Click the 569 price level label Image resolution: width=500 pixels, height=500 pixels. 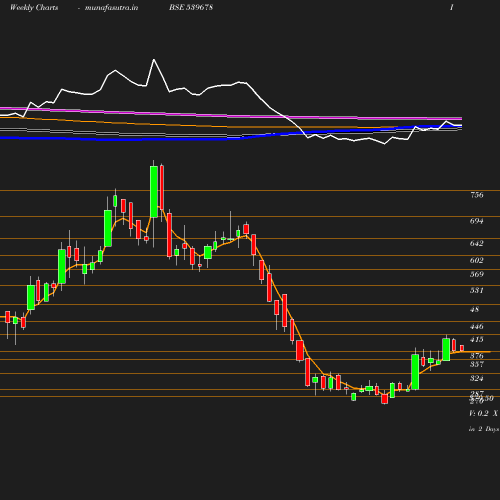point(477,274)
